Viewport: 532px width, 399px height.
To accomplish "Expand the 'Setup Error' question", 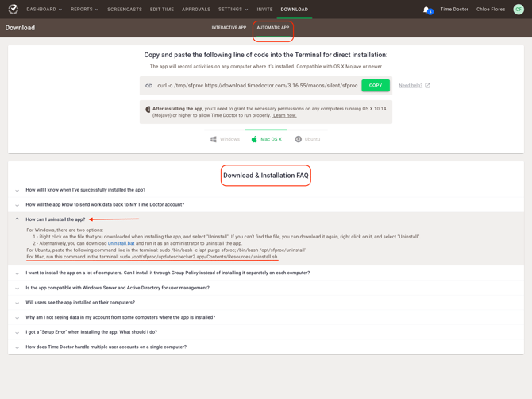I will click(266, 332).
